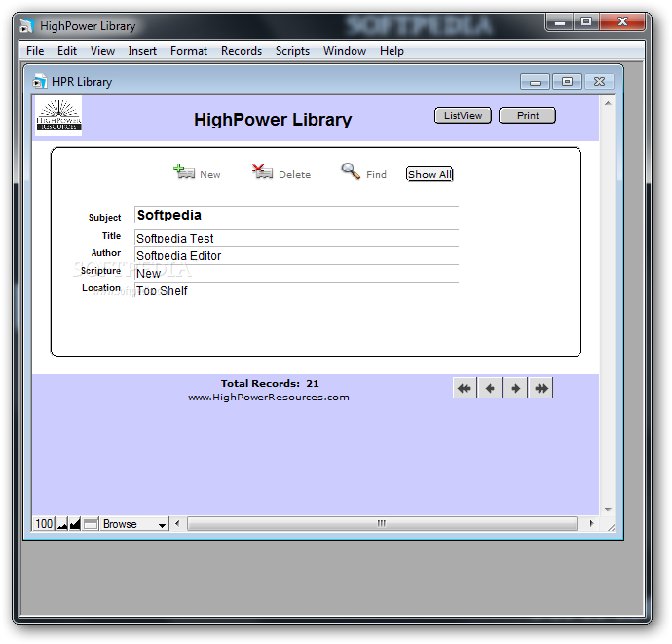Click the Show All button
672x644 pixels.
(429, 174)
